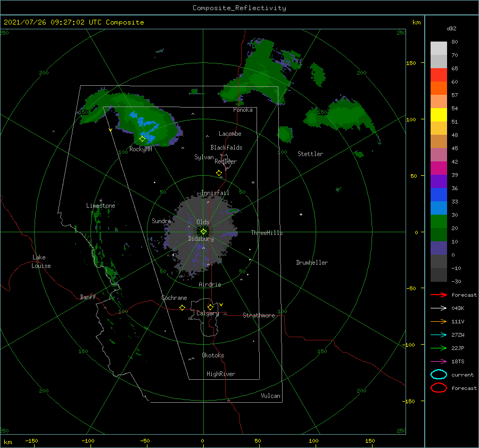
Task: Click the white asterisk marker above Limestone
Action: point(101,201)
